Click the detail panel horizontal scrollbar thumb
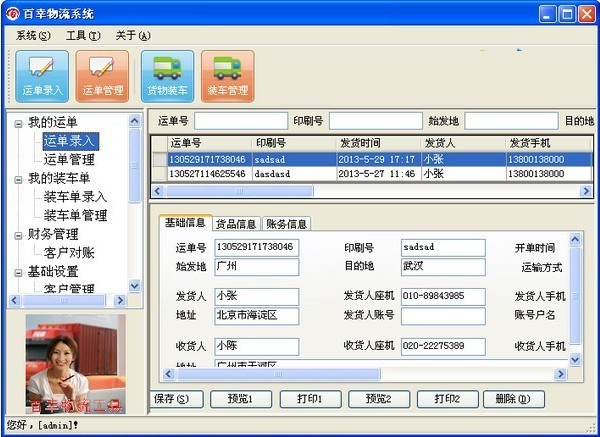Viewport: 600px width, 437px height. coord(278,374)
